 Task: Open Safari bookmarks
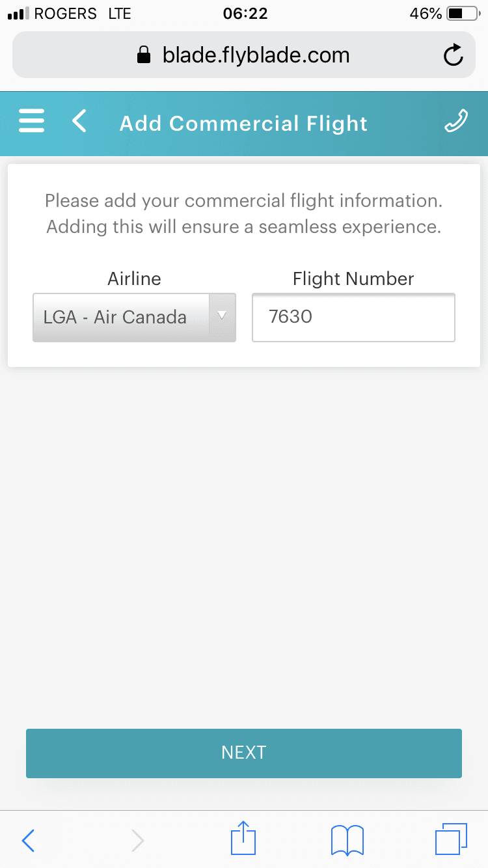tap(347, 839)
